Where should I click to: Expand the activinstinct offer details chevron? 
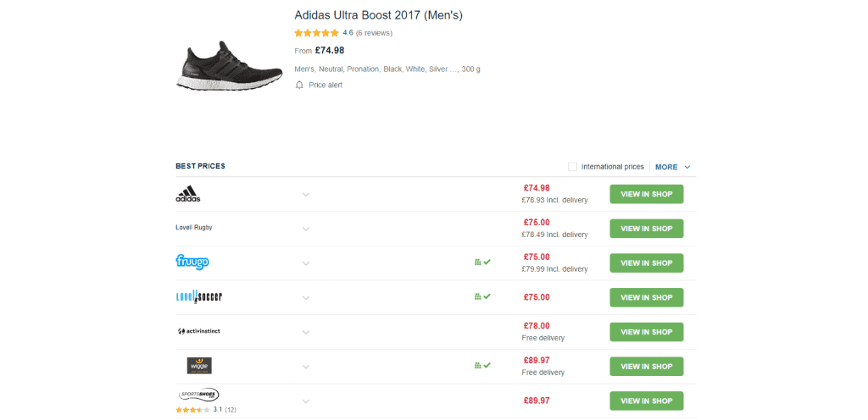point(305,333)
